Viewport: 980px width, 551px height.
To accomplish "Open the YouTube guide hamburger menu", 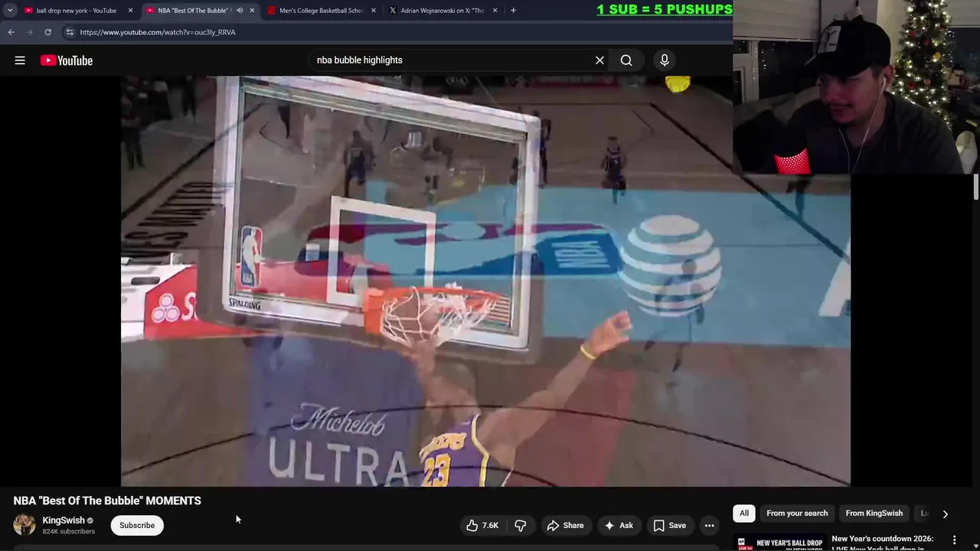I will coord(20,60).
